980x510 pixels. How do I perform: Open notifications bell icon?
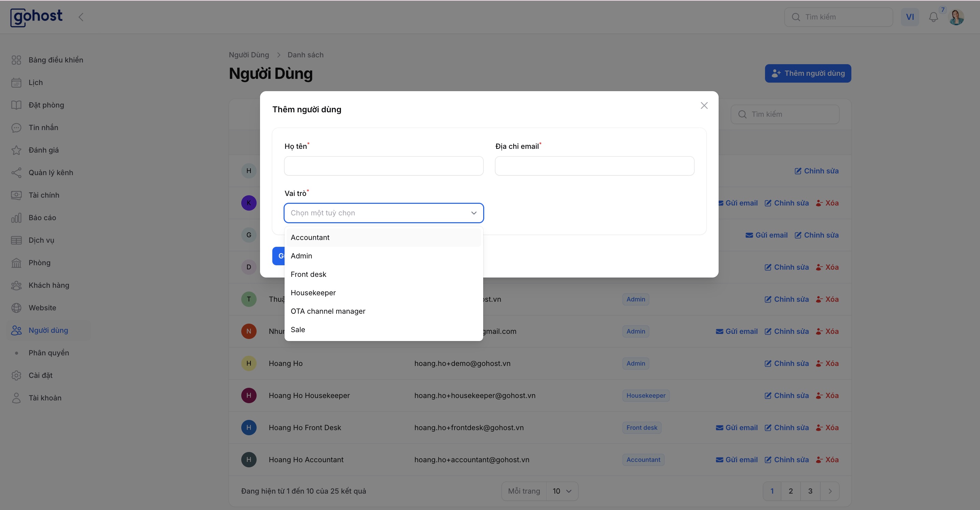click(933, 17)
